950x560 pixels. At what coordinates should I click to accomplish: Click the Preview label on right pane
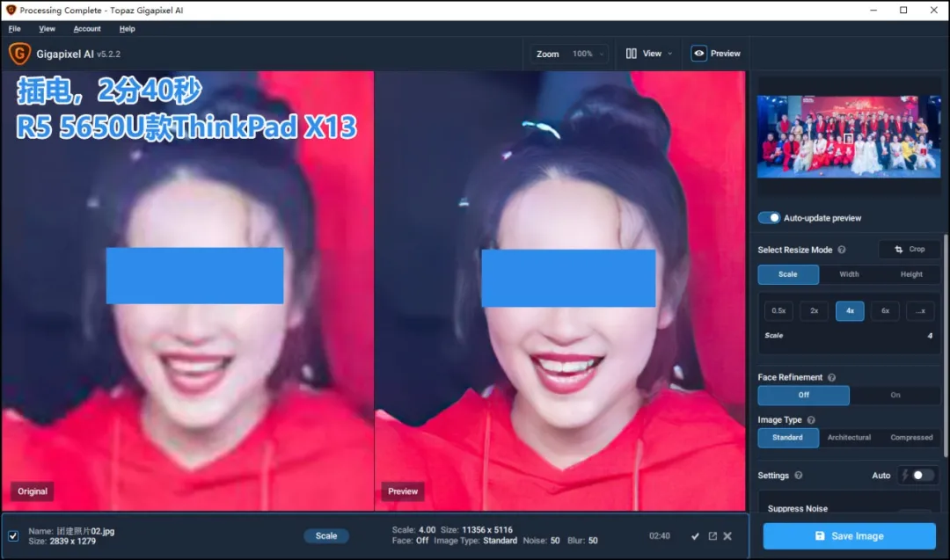(403, 491)
